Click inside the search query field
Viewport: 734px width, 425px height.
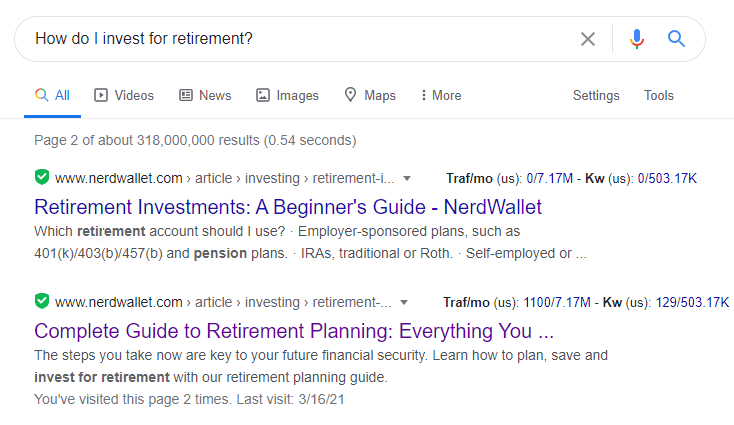(300, 39)
